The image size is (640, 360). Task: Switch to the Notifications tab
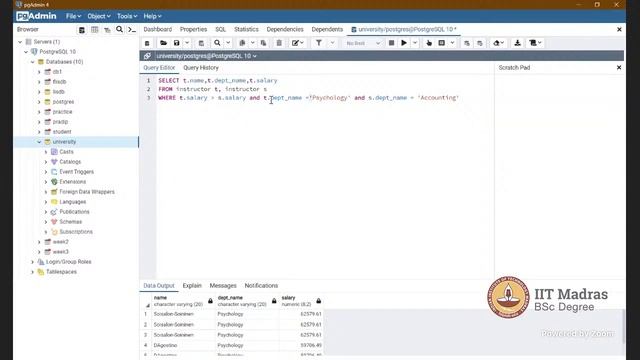[x=261, y=286]
